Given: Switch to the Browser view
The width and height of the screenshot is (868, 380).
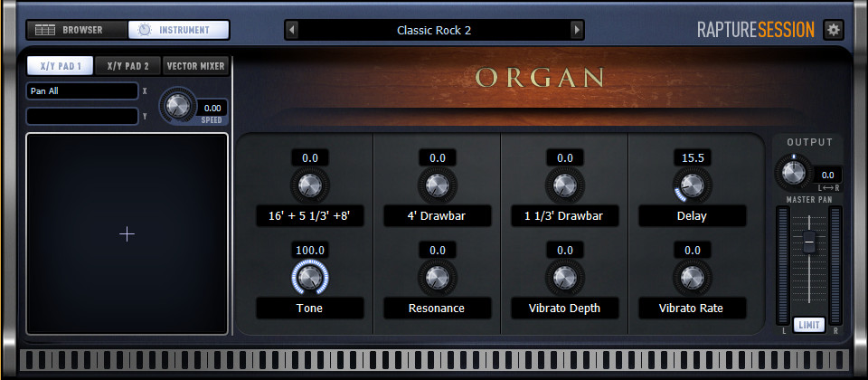Looking at the screenshot, I should pos(77,30).
